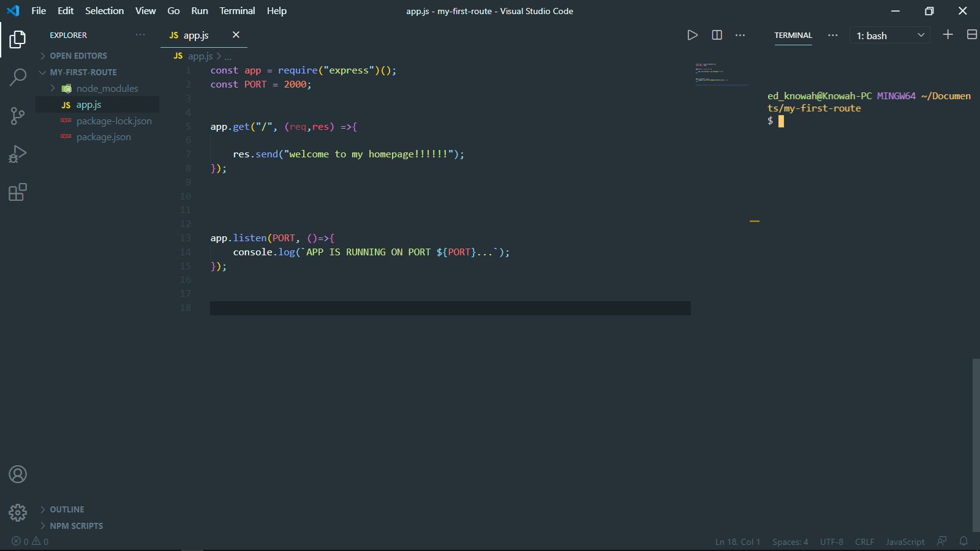Click the terminal prompt input line

[x=870, y=121]
